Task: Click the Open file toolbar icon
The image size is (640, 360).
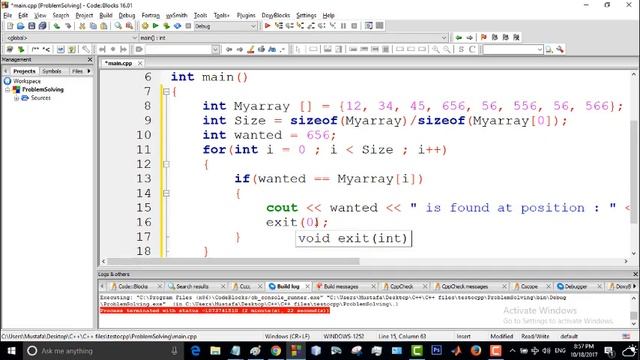Action: tap(20, 26)
